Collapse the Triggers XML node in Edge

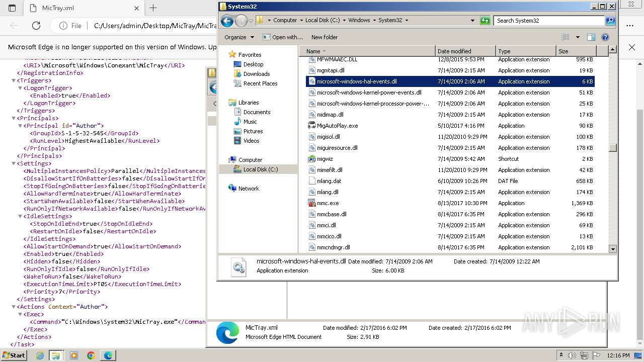coord(14,80)
